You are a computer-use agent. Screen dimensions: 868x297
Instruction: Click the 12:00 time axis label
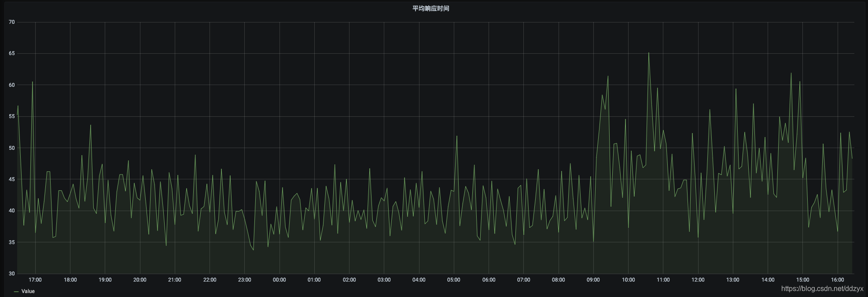pos(698,280)
